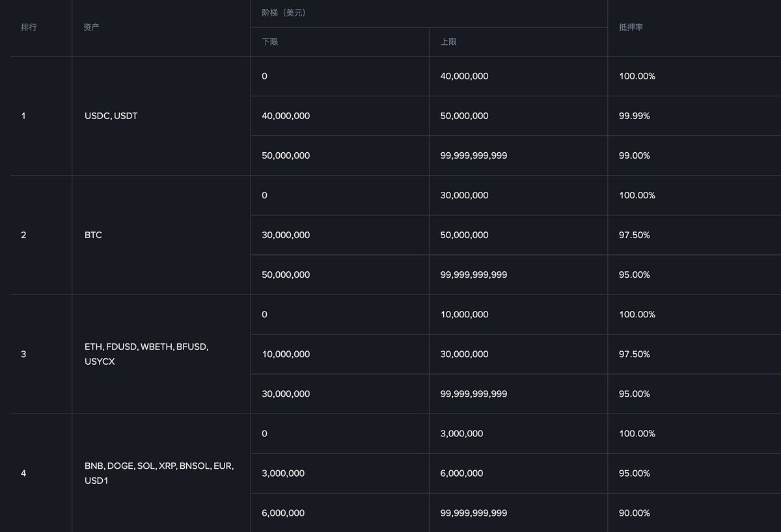Screen dimensions: 781x532
Task: Click lower limit 0 in BTC group
Action: [264, 195]
